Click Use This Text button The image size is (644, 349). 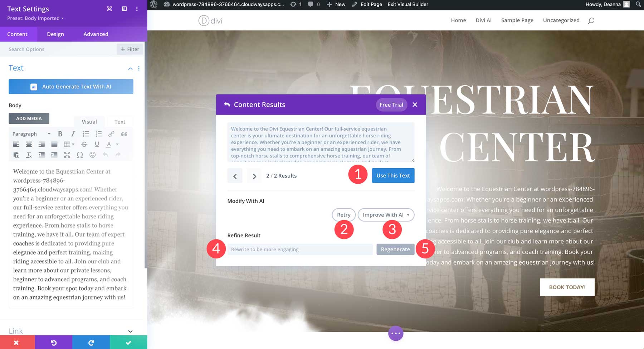[x=393, y=176]
